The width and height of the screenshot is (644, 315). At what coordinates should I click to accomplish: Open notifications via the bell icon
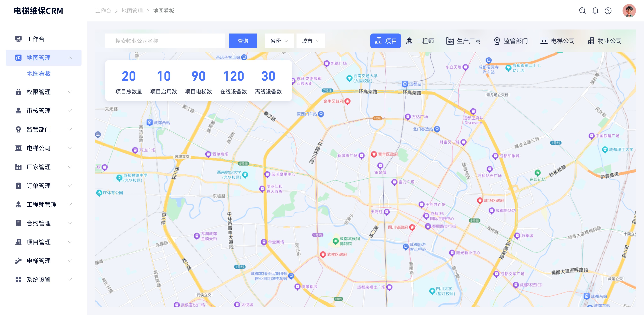click(595, 11)
